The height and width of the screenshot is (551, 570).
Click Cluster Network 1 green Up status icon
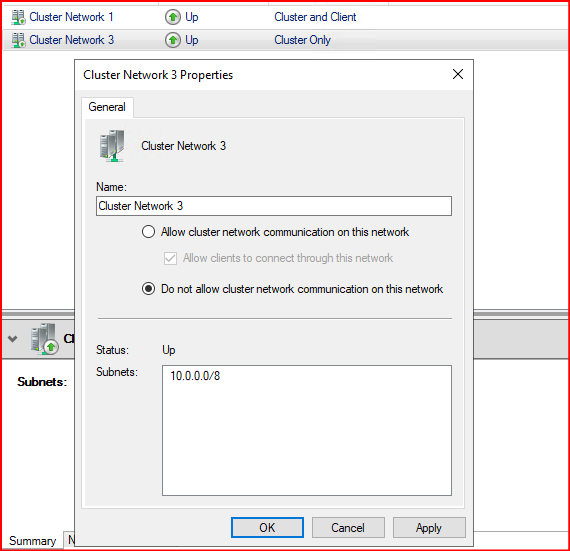(173, 17)
